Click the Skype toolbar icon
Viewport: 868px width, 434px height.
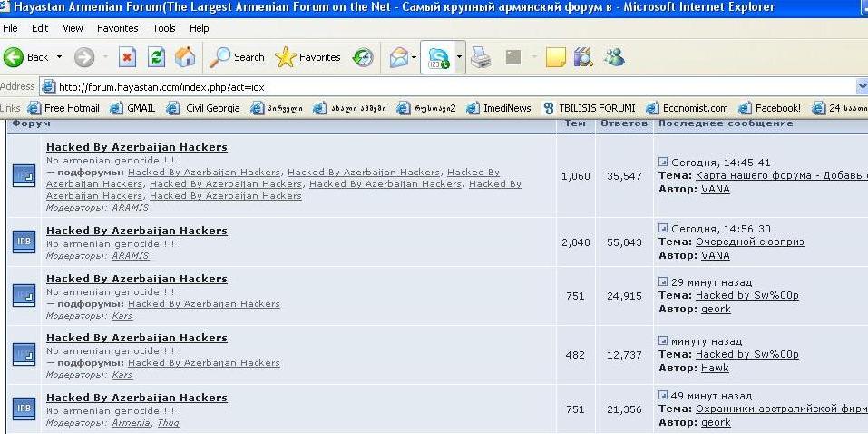click(438, 57)
